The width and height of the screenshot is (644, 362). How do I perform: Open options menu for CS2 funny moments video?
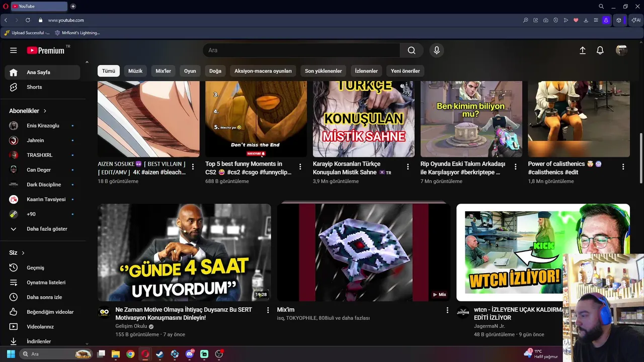(x=300, y=166)
